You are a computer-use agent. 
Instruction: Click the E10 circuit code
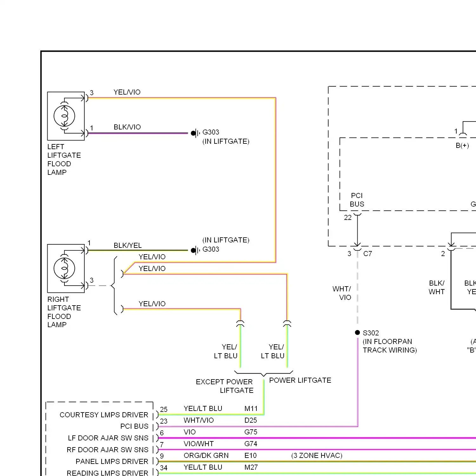coord(250,455)
